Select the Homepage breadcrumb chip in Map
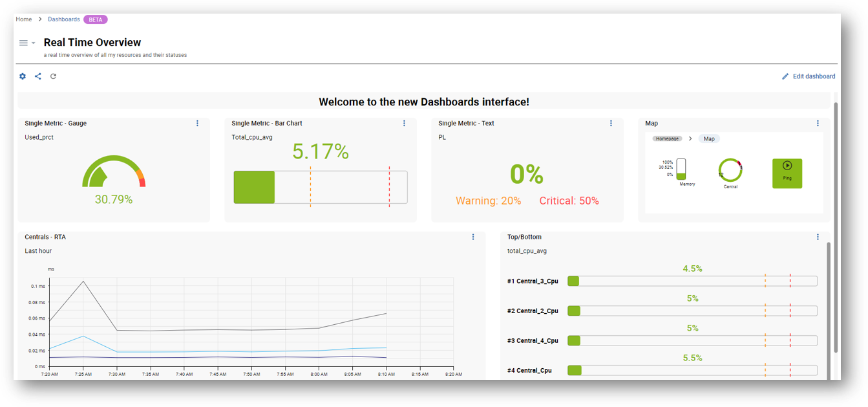The image size is (868, 407). pyautogui.click(x=667, y=138)
